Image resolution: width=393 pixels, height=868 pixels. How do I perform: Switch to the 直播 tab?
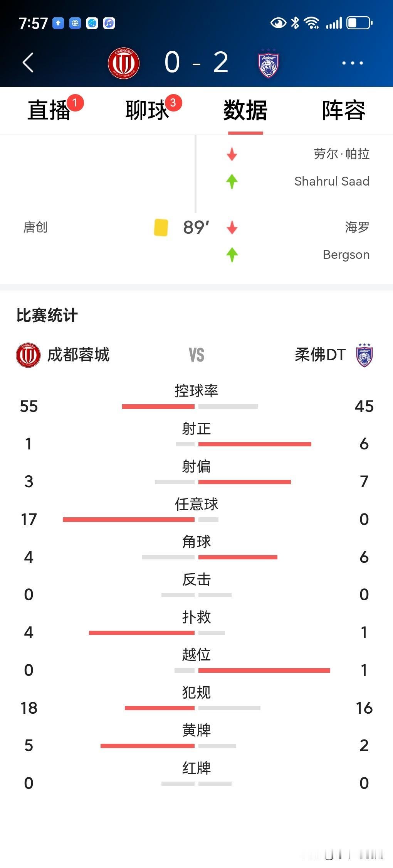click(x=49, y=110)
